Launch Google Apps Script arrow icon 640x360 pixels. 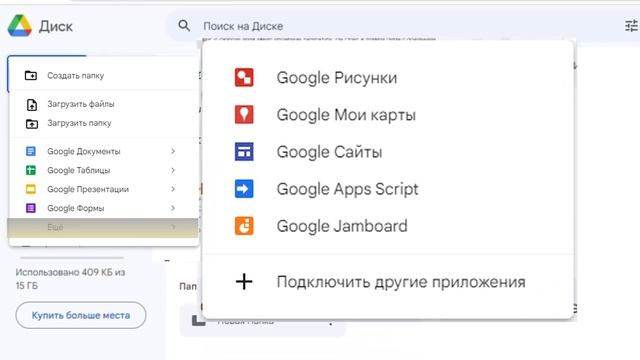(244, 189)
